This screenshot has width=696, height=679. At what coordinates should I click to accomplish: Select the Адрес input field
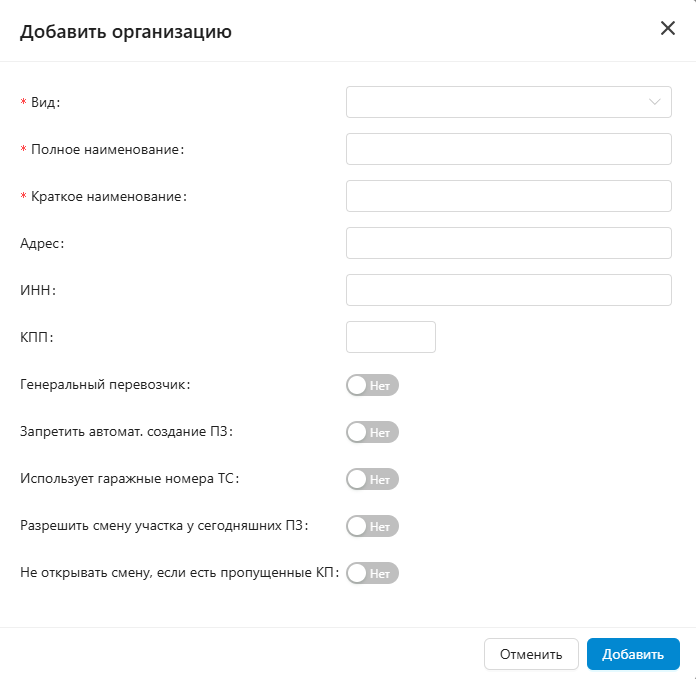pyautogui.click(x=508, y=243)
